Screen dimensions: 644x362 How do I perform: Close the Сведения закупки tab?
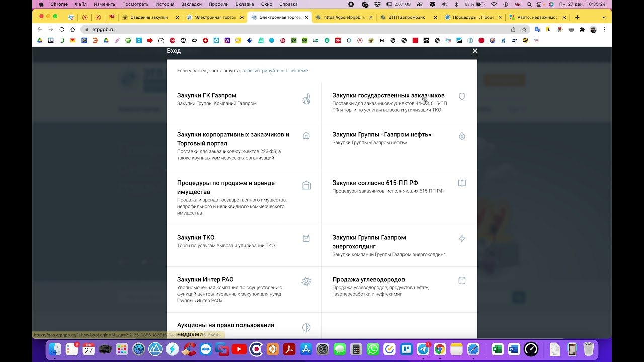[177, 17]
